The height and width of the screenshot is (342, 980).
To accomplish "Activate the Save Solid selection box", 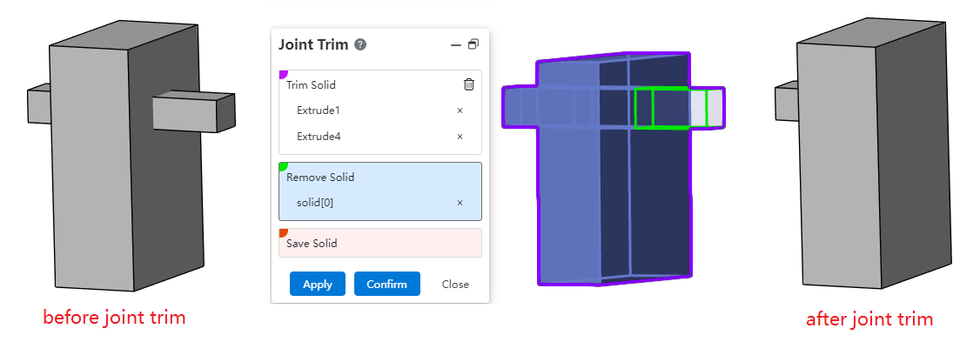I will [380, 243].
